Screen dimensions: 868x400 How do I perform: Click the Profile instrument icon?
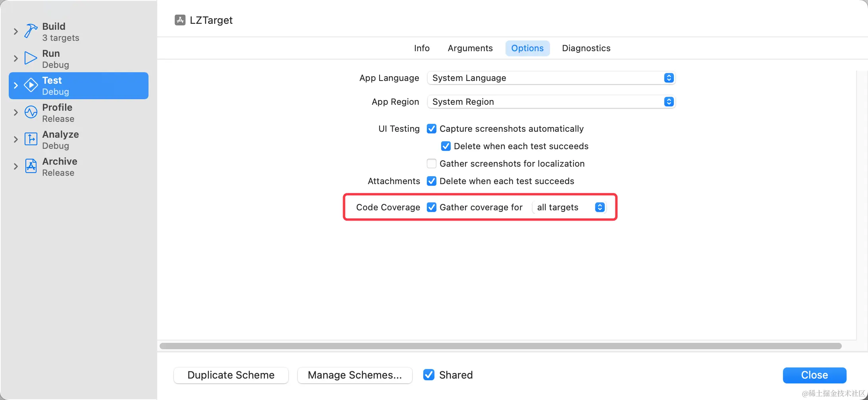[31, 112]
